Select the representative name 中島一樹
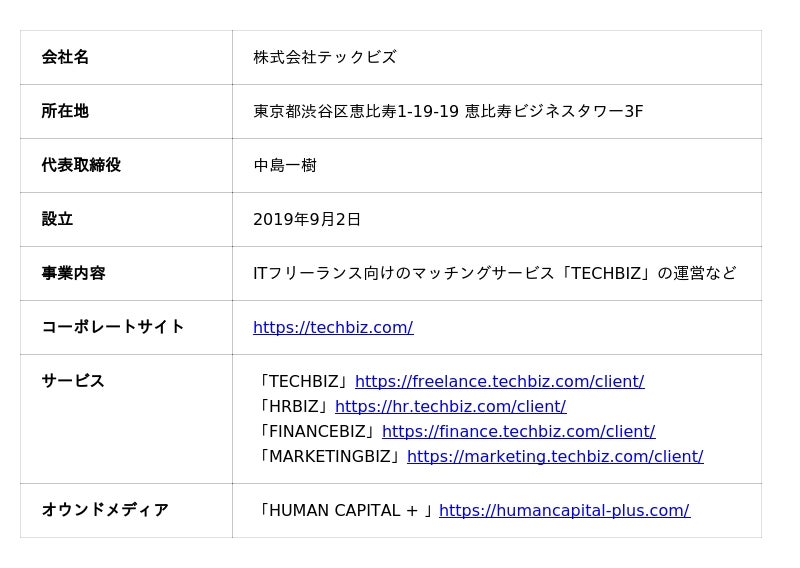Viewport: 800px width, 568px height. point(285,166)
